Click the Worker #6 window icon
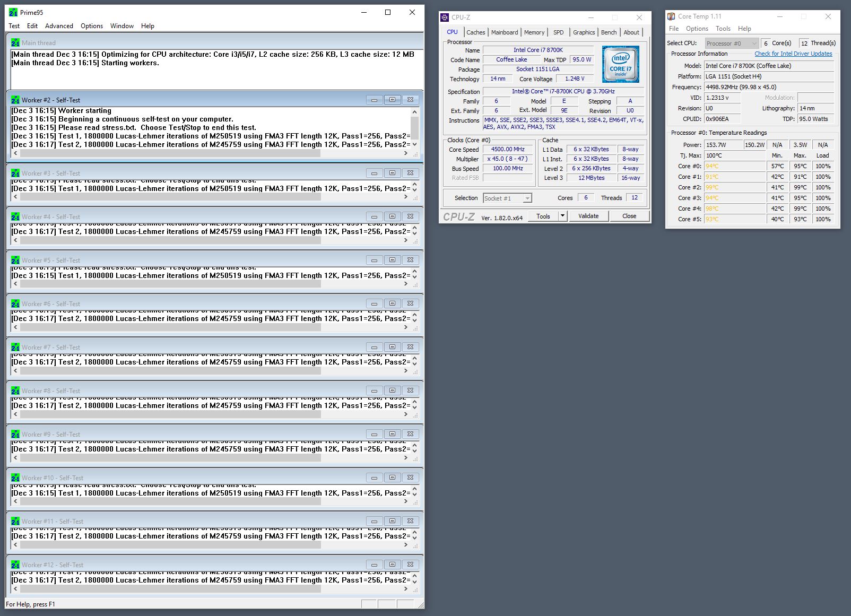This screenshot has width=851, height=616. pos(15,304)
